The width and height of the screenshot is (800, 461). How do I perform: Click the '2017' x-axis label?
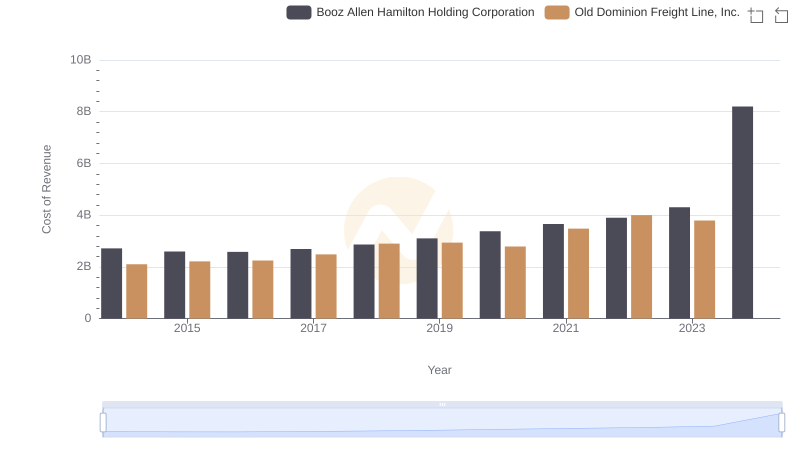(x=313, y=328)
